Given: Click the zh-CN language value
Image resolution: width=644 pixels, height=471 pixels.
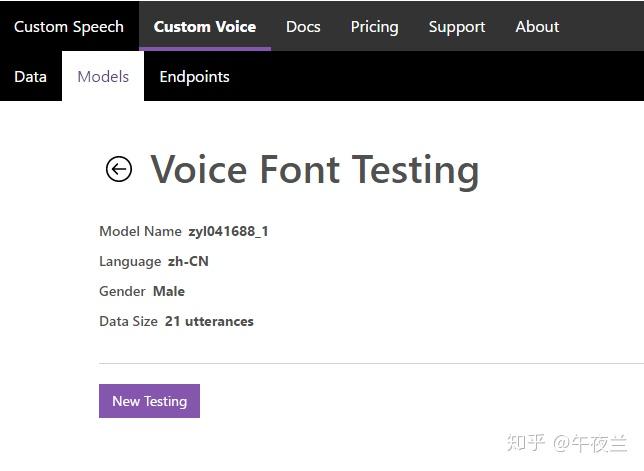Looking at the screenshot, I should coord(188,261).
